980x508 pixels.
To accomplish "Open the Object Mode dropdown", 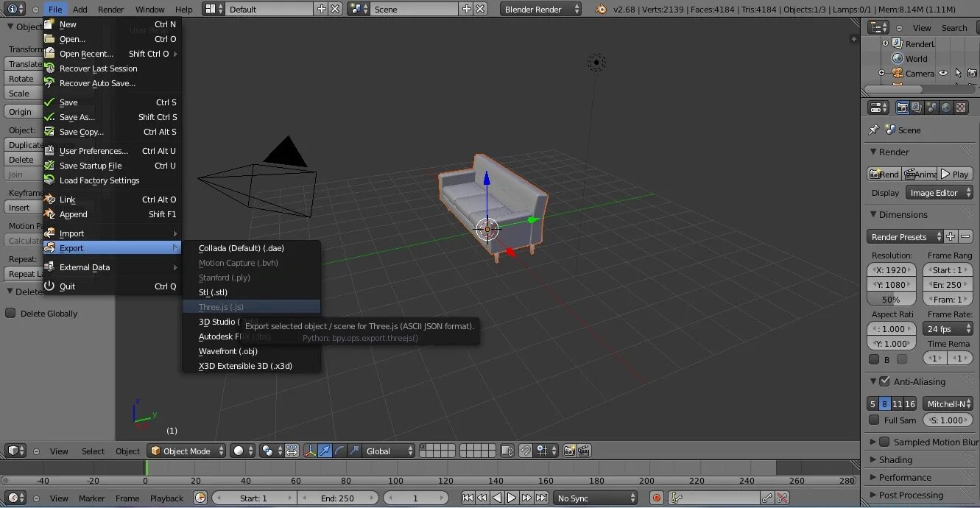I will pos(186,451).
